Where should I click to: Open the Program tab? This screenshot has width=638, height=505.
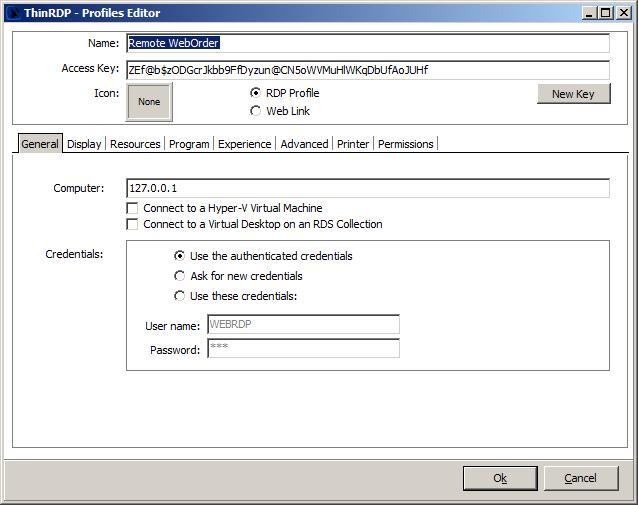pyautogui.click(x=189, y=144)
